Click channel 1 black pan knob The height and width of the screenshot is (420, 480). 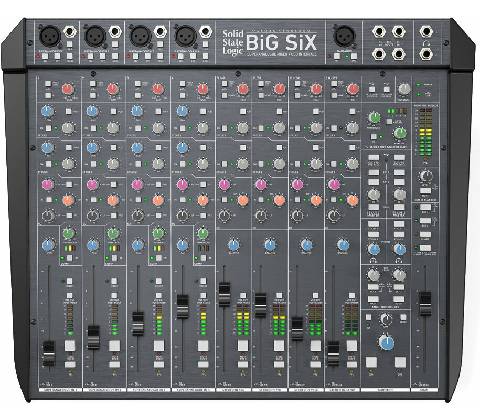pyautogui.click(x=48, y=216)
